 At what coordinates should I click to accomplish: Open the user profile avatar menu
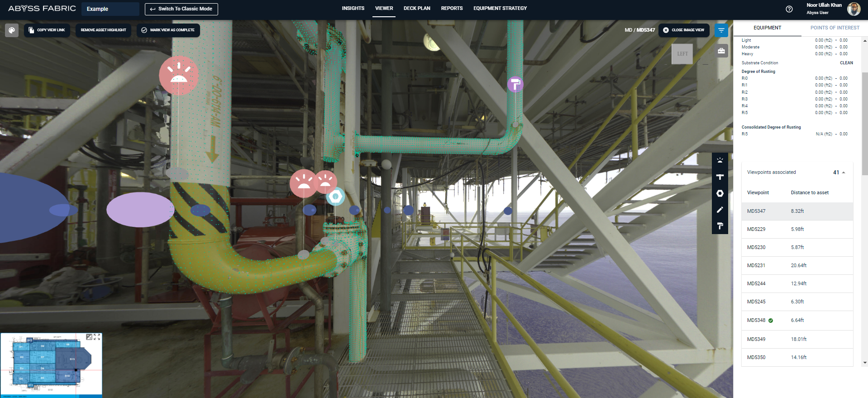(x=854, y=9)
